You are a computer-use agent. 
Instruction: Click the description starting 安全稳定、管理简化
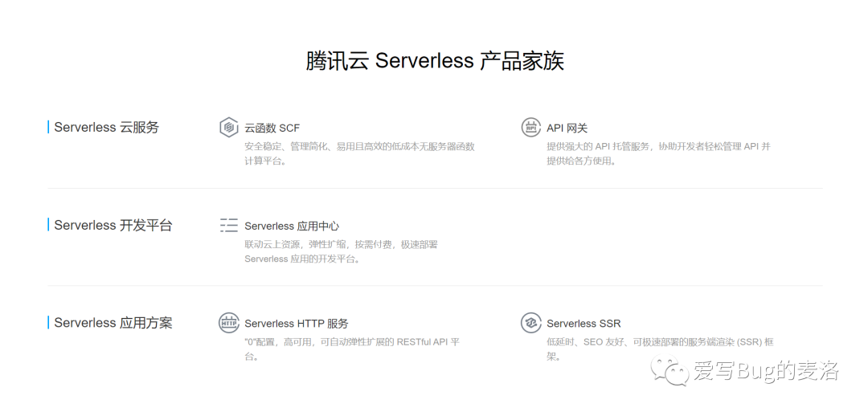(359, 154)
